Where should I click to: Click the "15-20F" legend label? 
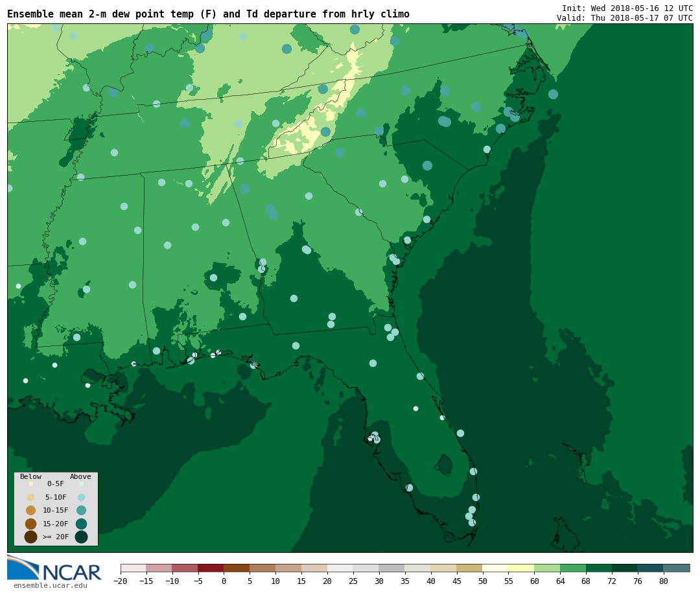coord(56,524)
